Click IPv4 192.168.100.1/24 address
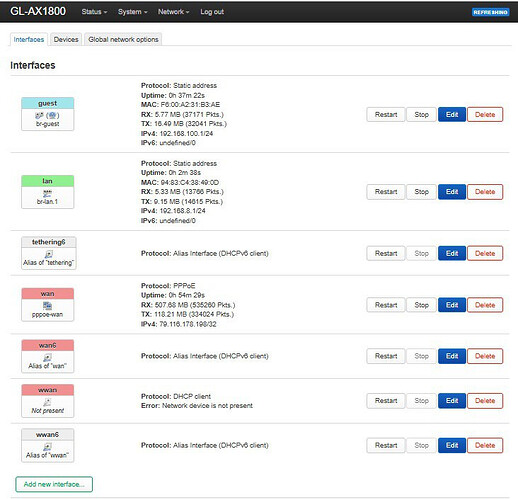The height and width of the screenshot is (499, 518). pyautogui.click(x=186, y=133)
